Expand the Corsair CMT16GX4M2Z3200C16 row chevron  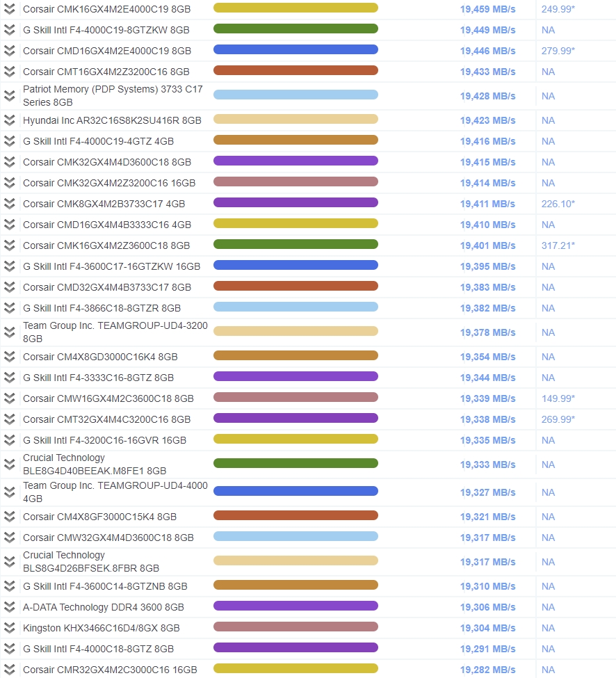point(10,72)
